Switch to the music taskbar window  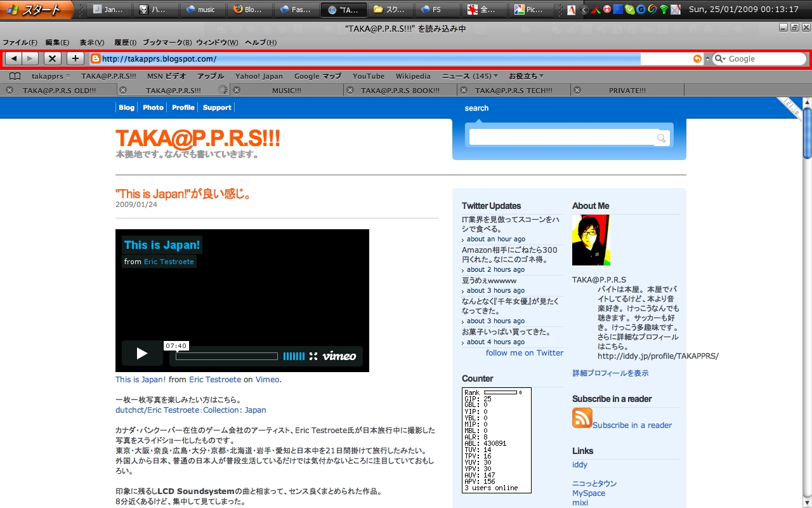204,10
